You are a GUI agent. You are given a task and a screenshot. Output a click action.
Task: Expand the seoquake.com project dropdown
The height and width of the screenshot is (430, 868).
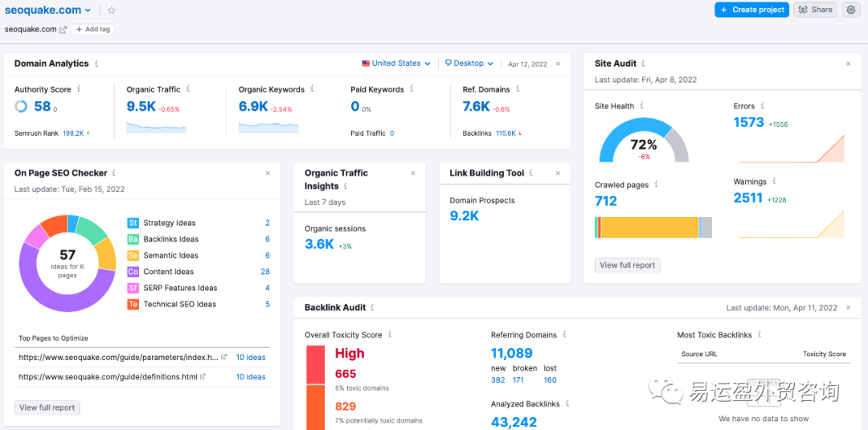point(88,10)
